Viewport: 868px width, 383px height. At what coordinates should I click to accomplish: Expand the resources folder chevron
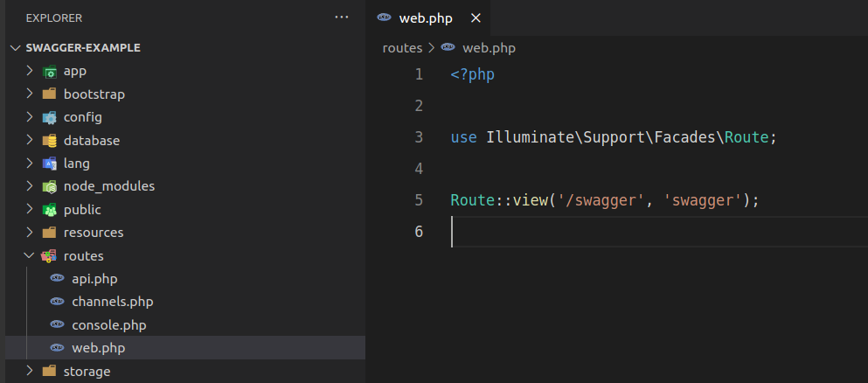30,233
